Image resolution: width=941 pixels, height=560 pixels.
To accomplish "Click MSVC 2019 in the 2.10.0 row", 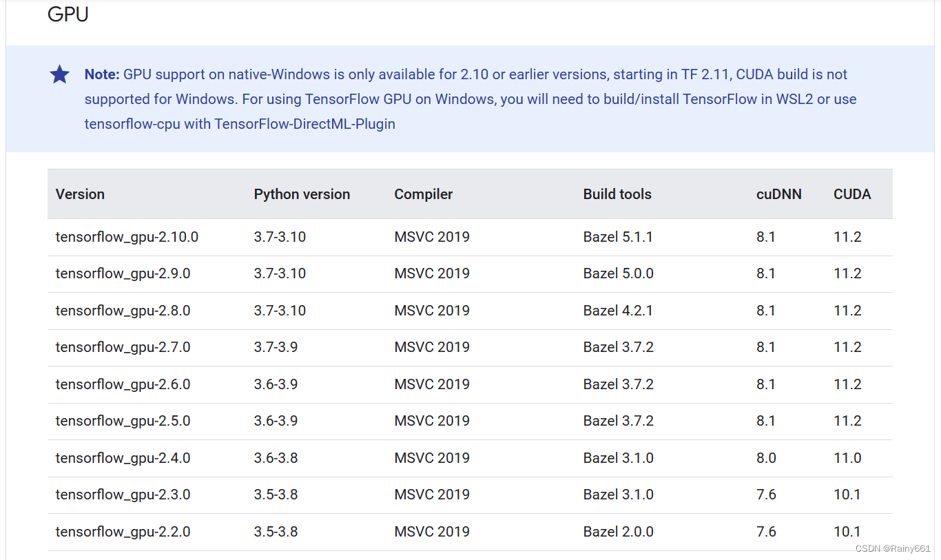I will click(432, 237).
